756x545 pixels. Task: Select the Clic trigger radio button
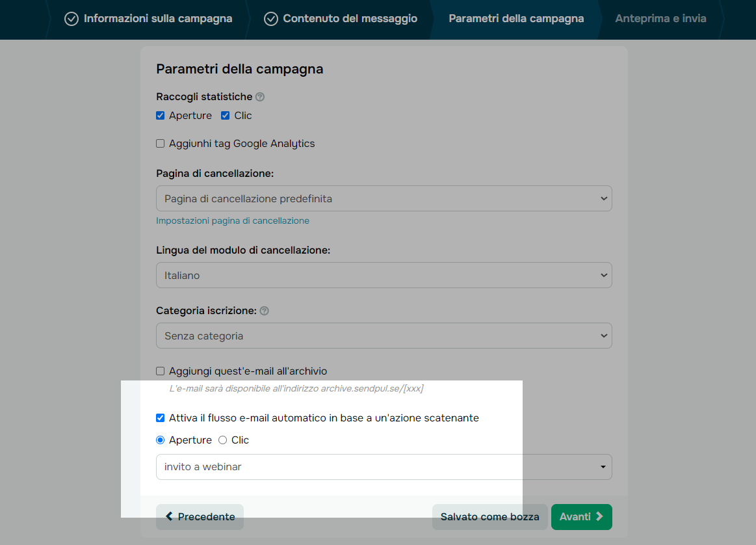point(223,440)
